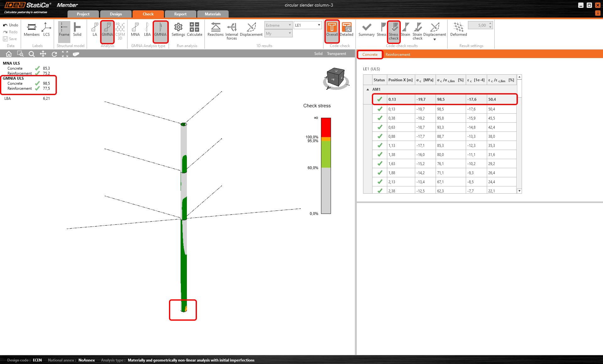Switch to the Report tab
This screenshot has height=364, width=603.
(180, 14)
